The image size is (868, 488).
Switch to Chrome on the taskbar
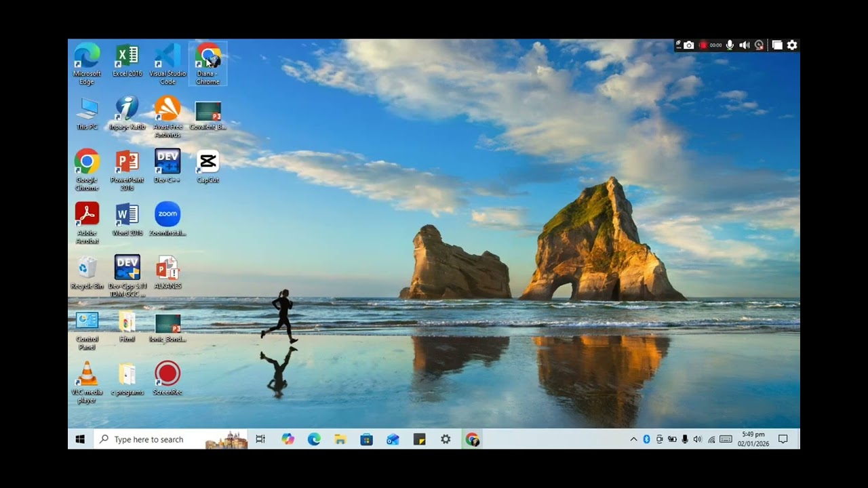[x=472, y=439]
